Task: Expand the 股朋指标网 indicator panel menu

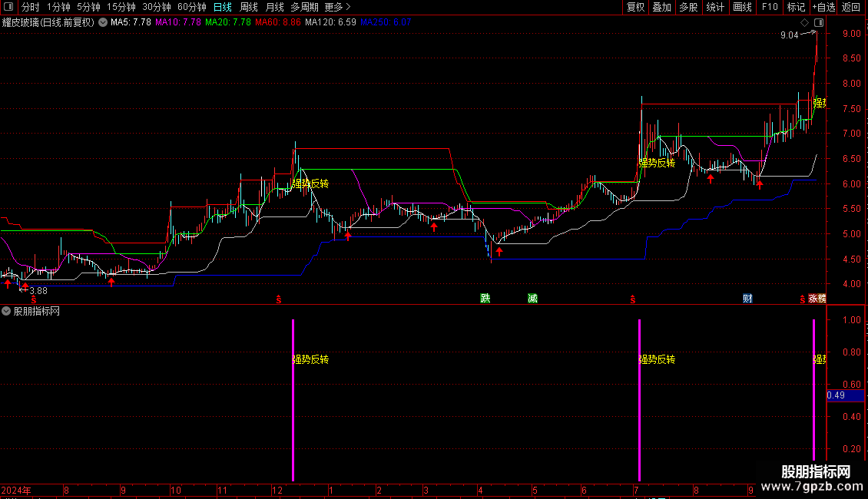Action: 7,311
